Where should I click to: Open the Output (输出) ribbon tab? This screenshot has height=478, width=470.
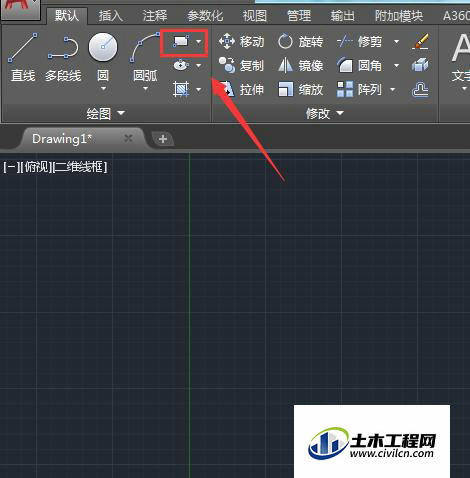(343, 16)
